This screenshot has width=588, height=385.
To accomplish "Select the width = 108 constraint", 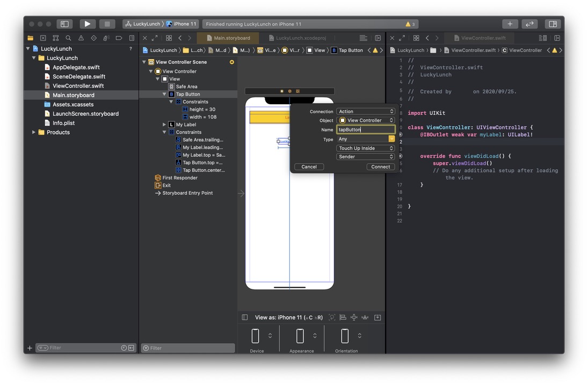I will coord(203,117).
